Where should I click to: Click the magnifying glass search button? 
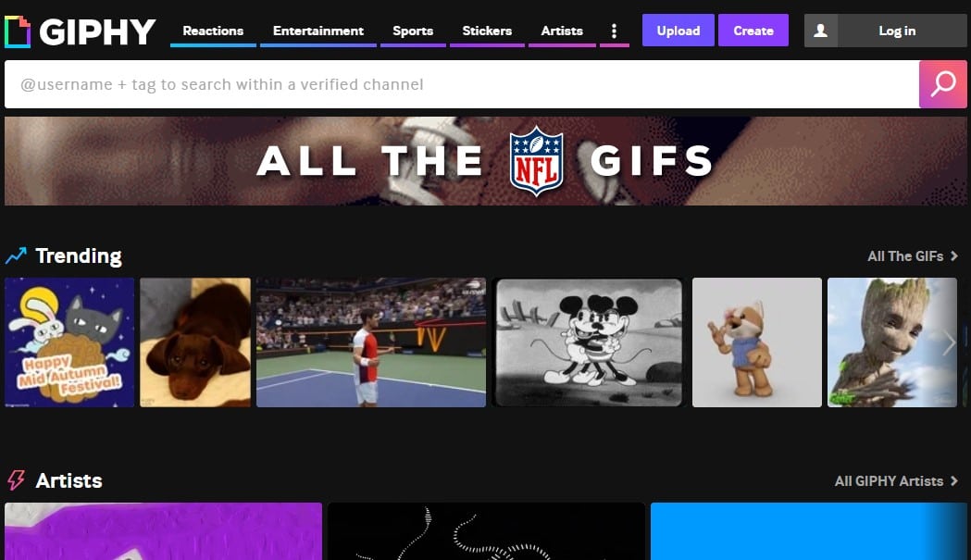coord(943,84)
